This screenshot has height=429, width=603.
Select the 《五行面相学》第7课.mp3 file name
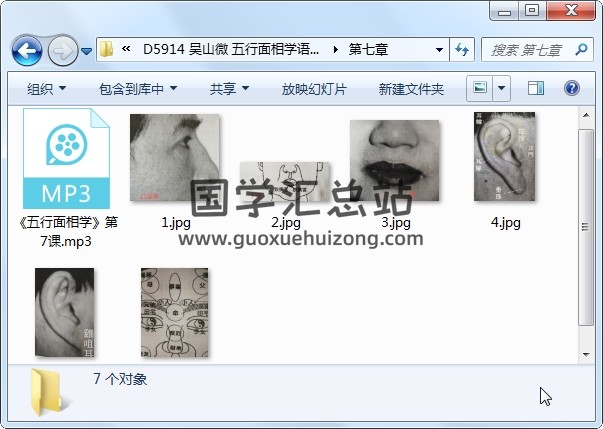[x=67, y=231]
